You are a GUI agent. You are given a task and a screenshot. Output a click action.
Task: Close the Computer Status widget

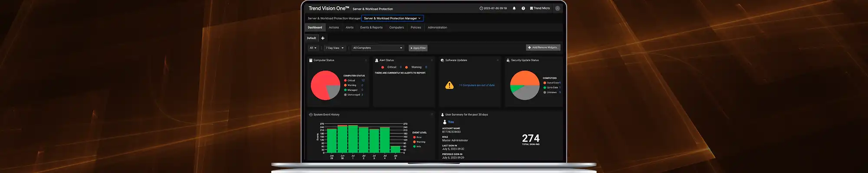click(366, 60)
